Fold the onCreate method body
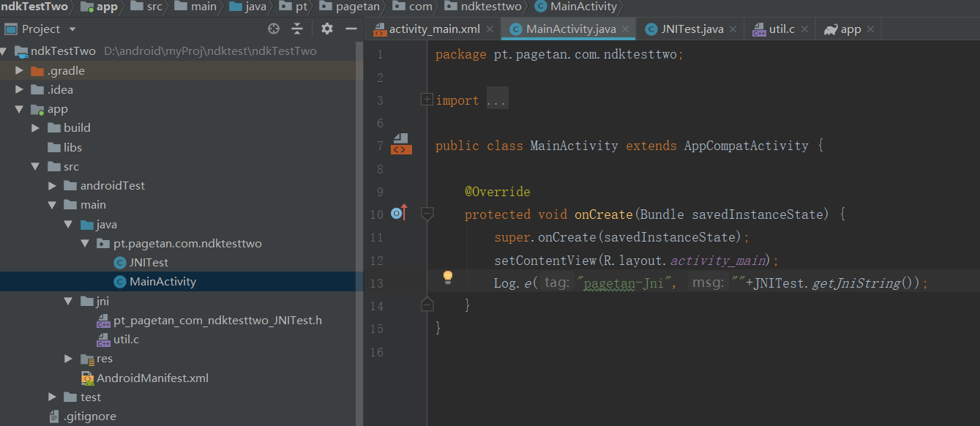 (x=427, y=214)
